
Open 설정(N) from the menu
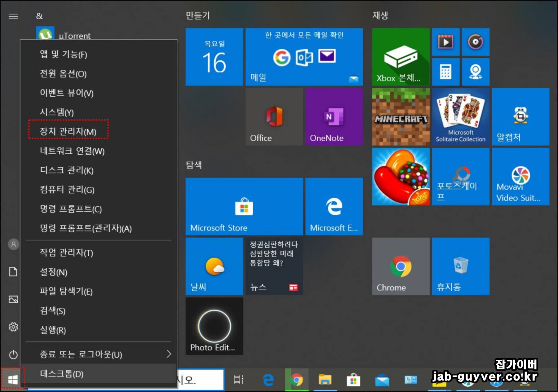(x=99, y=272)
